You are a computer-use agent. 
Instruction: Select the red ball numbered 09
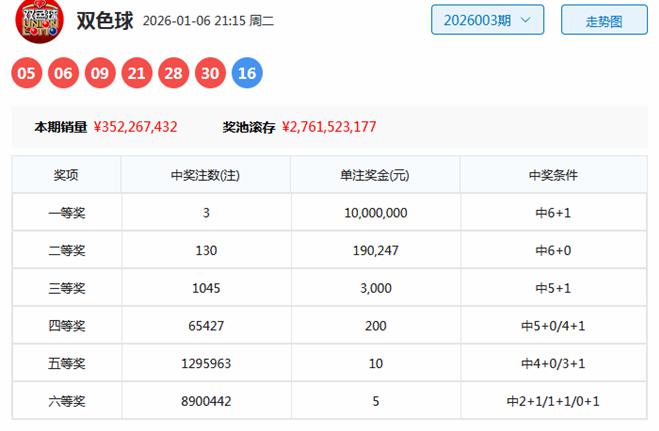[100, 72]
